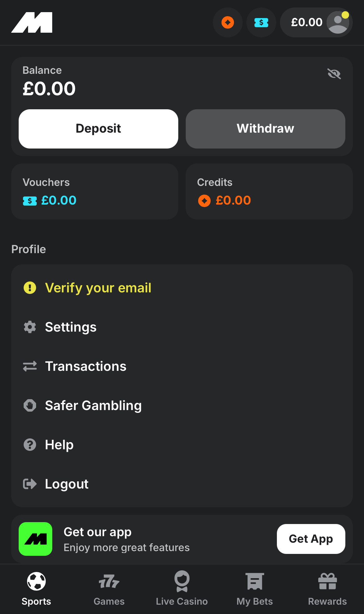Viewport: 364px width, 614px height.
Task: Log out of the account
Action: 67,484
